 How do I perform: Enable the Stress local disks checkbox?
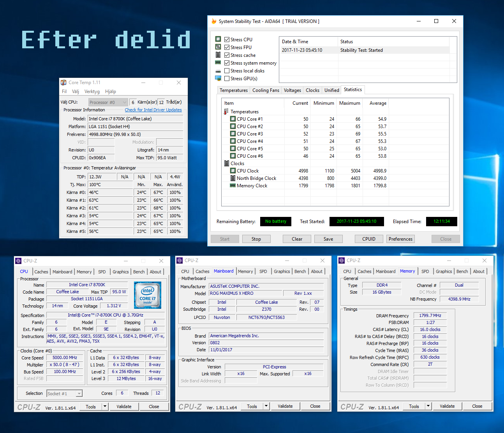coord(227,70)
